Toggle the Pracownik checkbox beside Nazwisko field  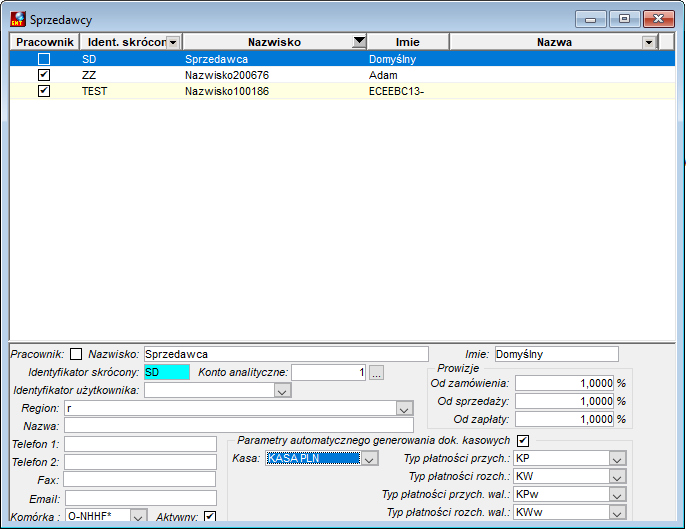[x=76, y=354]
